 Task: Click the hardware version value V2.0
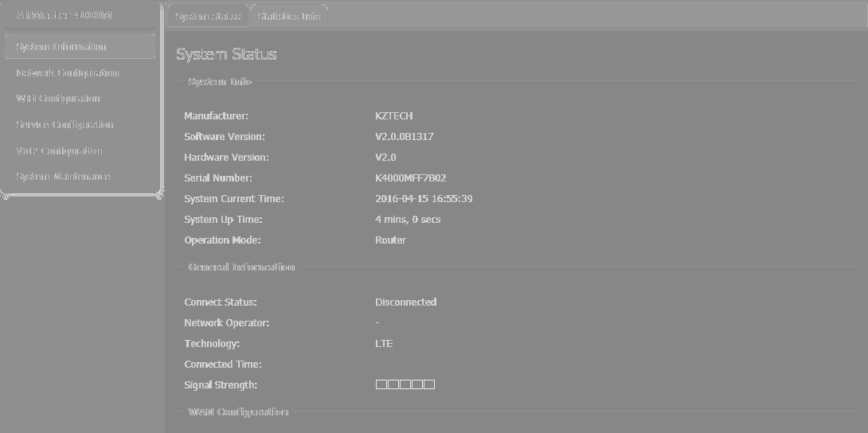click(385, 157)
